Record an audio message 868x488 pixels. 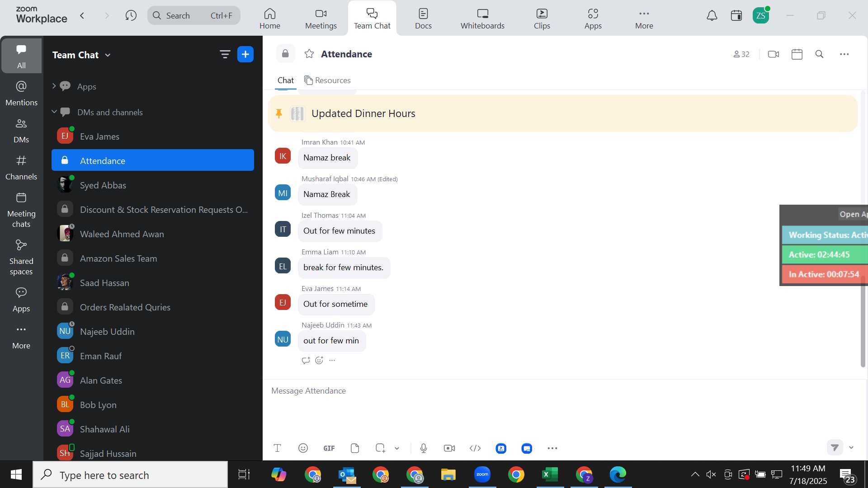424,448
